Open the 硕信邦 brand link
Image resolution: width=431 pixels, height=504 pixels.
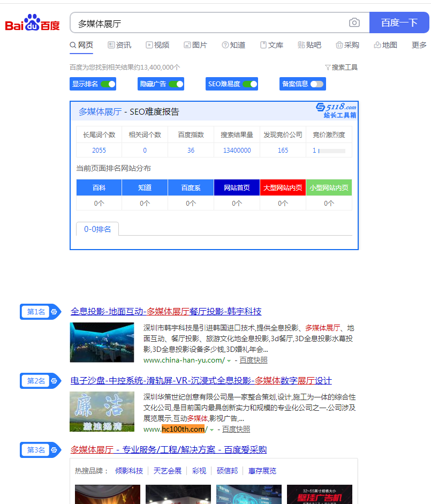click(227, 471)
